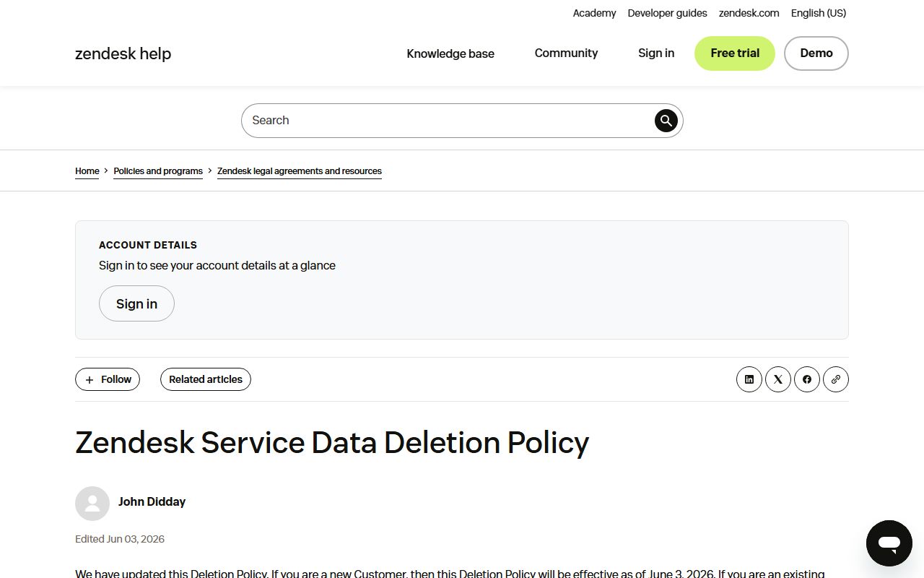This screenshot has width=924, height=578.
Task: Open author John Didday's profile
Action: click(x=152, y=501)
